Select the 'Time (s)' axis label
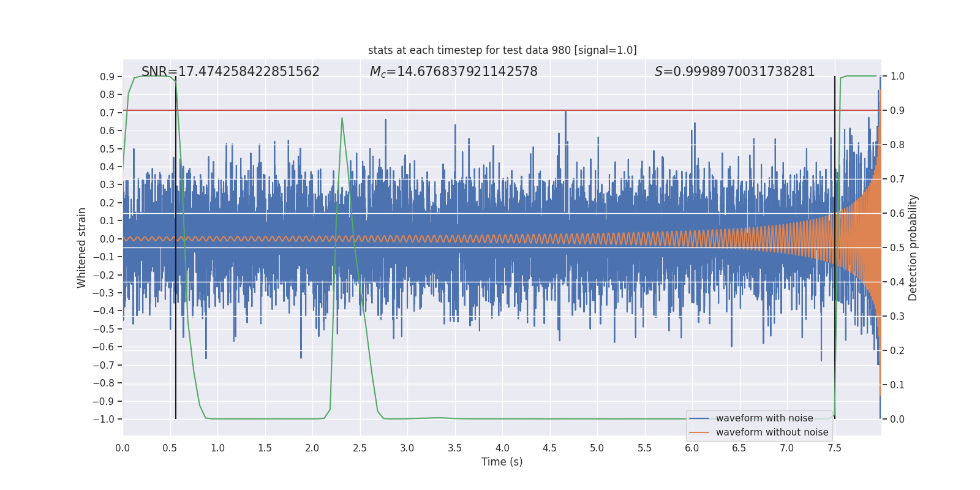This screenshot has height=490, width=980. (502, 462)
